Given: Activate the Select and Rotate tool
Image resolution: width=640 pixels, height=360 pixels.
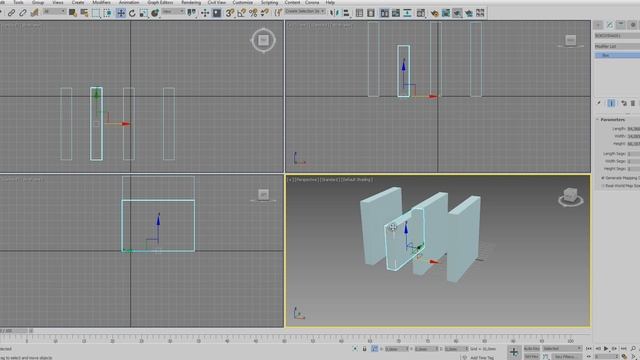Looking at the screenshot, I should pyautogui.click(x=132, y=13).
